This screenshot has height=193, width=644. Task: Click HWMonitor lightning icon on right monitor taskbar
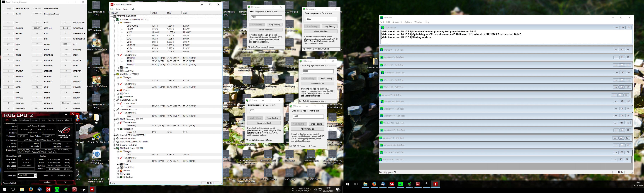coord(436,184)
